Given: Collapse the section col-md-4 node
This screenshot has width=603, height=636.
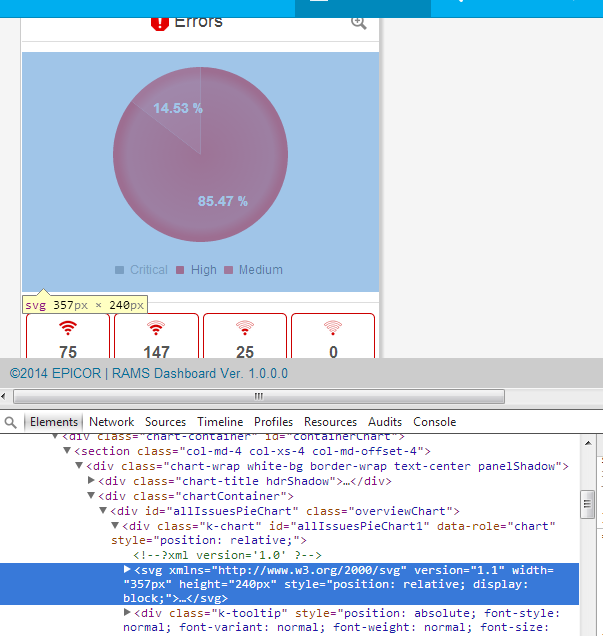Looking at the screenshot, I should (67, 451).
